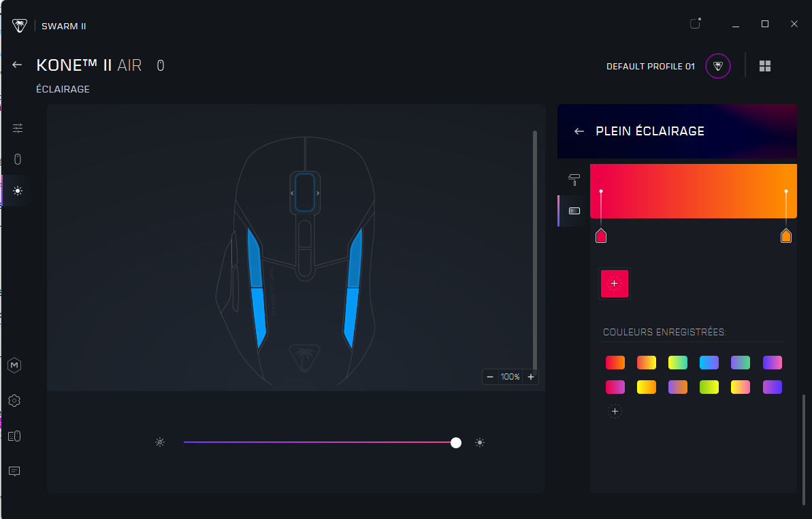
Task: Click the back arrow beside PLEIN ÉCLAIRAGE
Action: click(x=579, y=131)
